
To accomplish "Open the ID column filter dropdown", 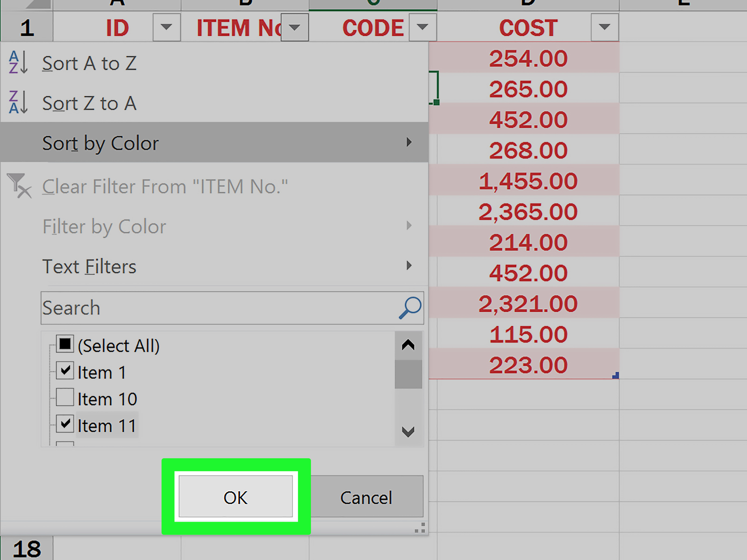I will pyautogui.click(x=166, y=27).
